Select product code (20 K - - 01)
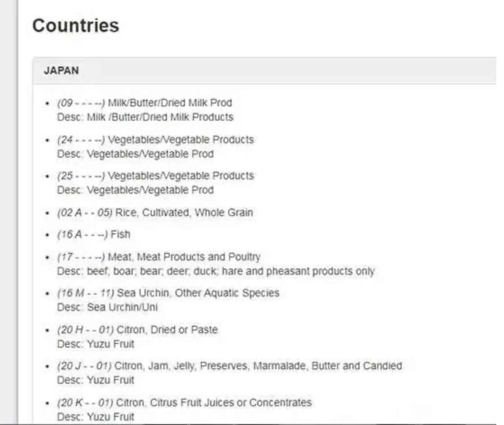The height and width of the screenshot is (425, 504). [85, 402]
